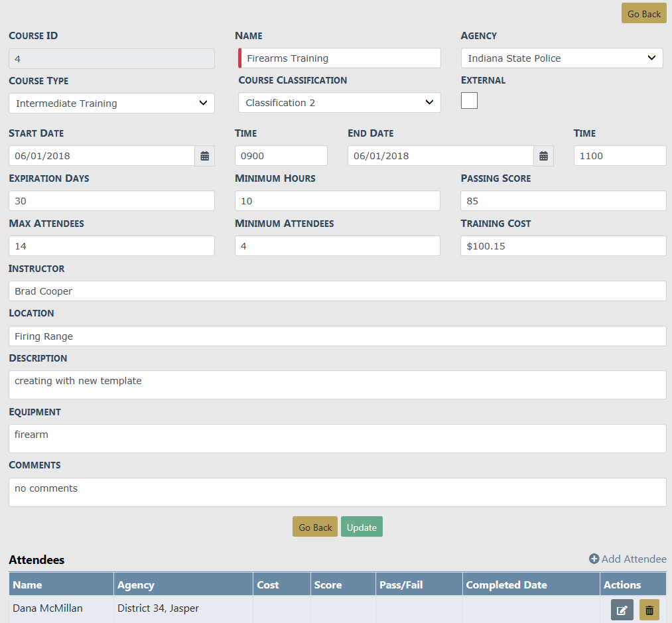Toggle the External checkbox
672x623 pixels.
pyautogui.click(x=469, y=101)
